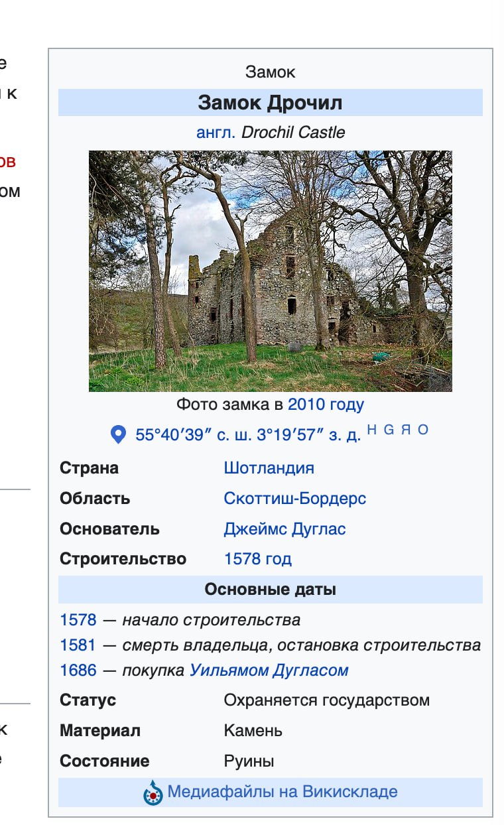Open the "G" map link beside coordinates
The width and height of the screenshot is (504, 825).
tap(389, 430)
